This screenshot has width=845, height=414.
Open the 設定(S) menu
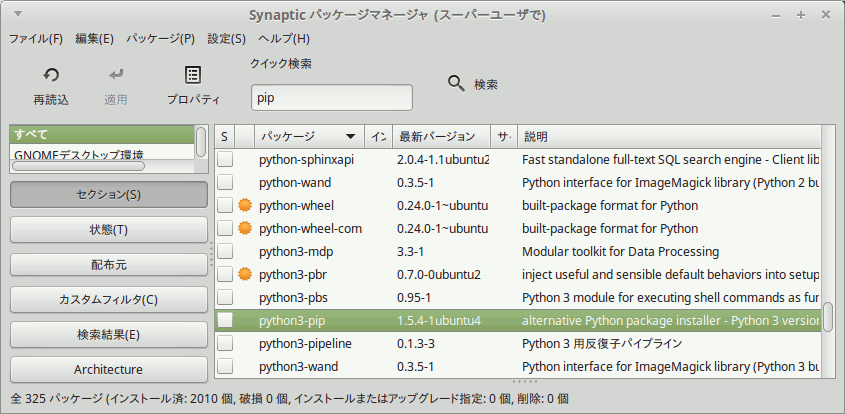(x=227, y=39)
